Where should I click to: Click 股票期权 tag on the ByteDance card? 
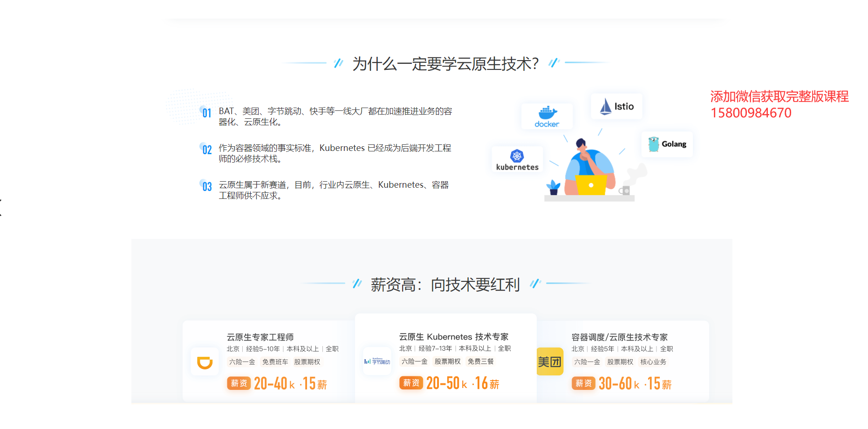(x=447, y=361)
